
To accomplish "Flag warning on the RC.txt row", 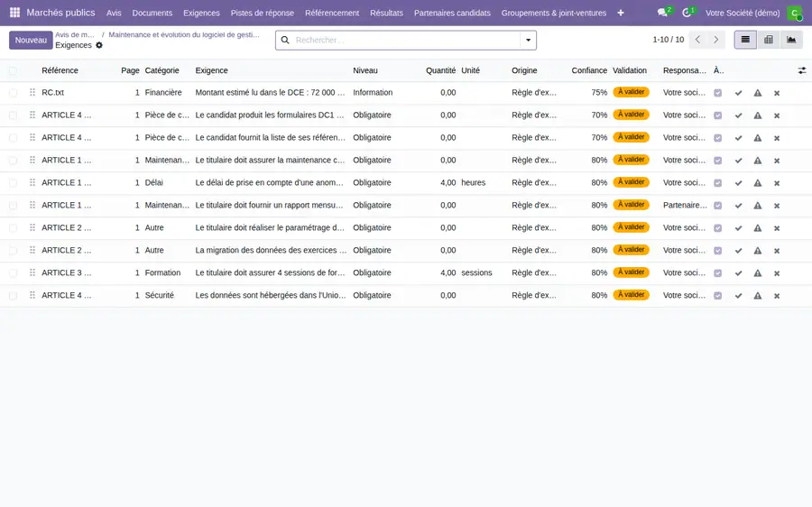I will coord(758,93).
